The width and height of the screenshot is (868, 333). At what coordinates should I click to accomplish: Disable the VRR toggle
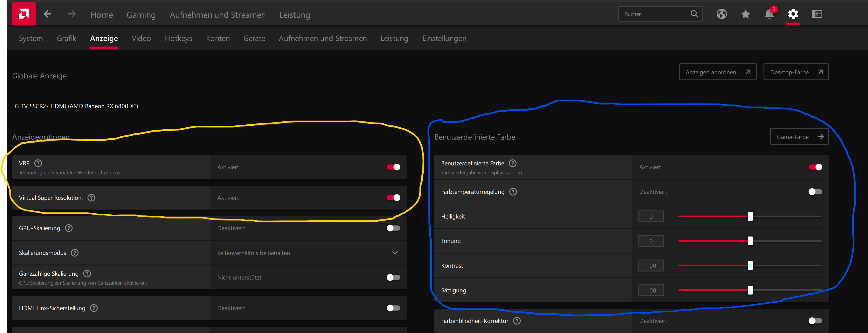pos(393,167)
